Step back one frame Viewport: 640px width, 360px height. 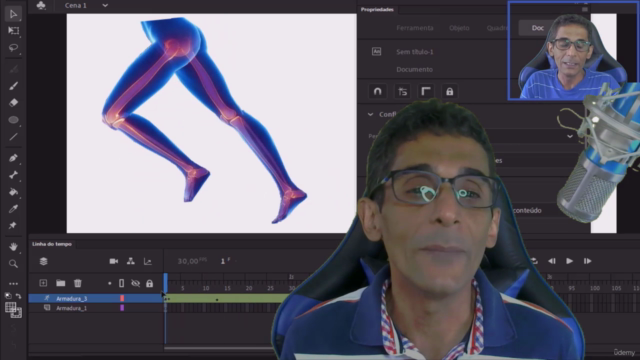(552, 261)
